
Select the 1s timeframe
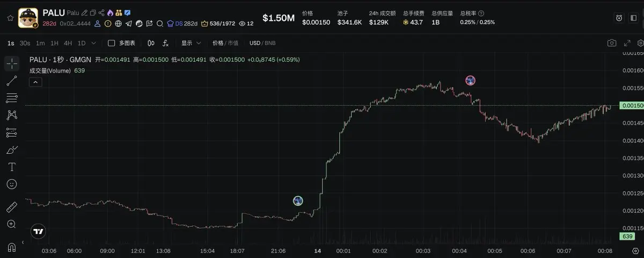pos(11,43)
